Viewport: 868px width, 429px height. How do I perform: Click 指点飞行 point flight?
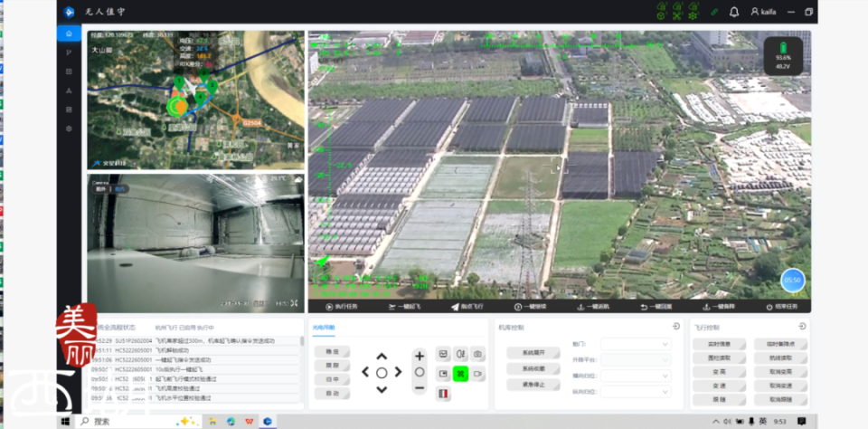pos(467,307)
